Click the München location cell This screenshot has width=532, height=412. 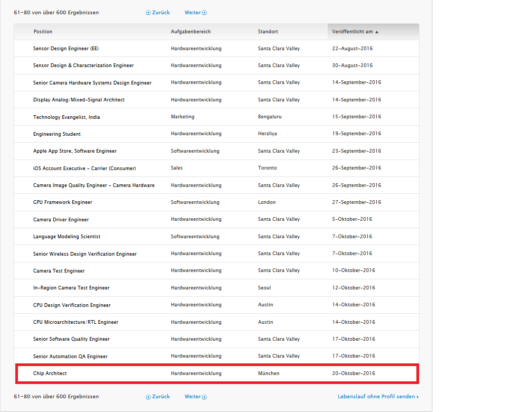[x=269, y=373]
